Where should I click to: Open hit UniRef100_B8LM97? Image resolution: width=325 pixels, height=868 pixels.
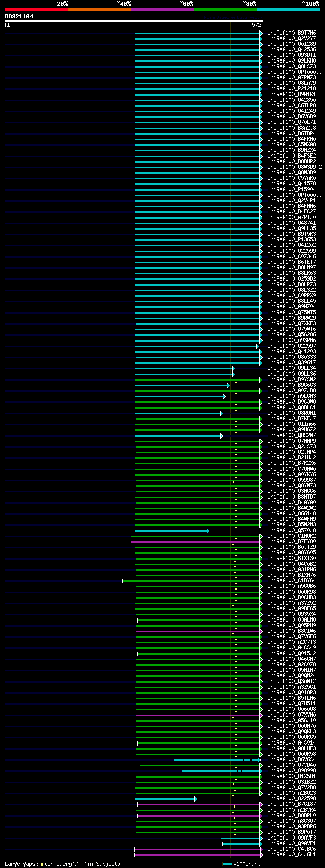(x=291, y=268)
